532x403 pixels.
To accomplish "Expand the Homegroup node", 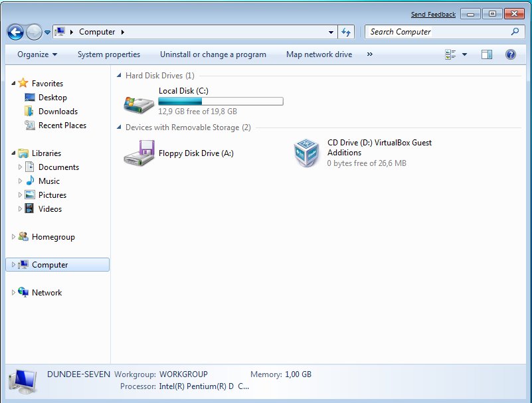I will pyautogui.click(x=13, y=236).
